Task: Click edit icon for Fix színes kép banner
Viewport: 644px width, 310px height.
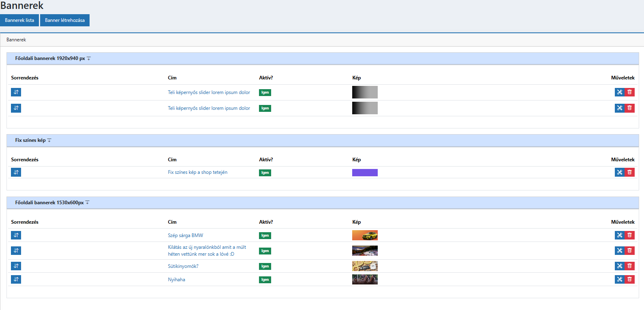Action: tap(619, 172)
